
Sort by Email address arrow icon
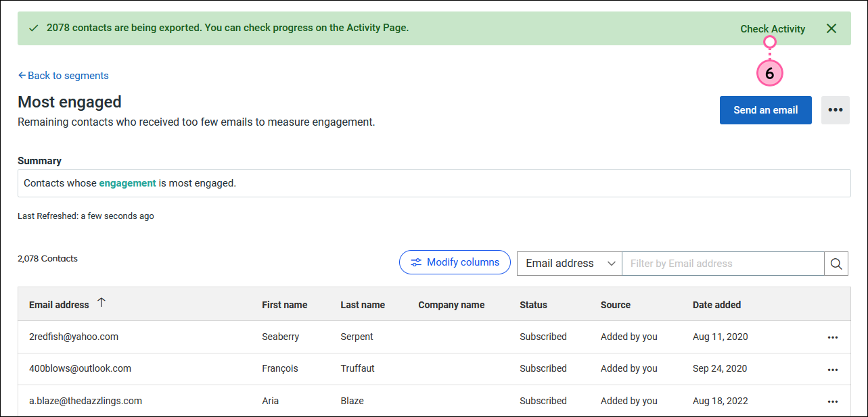[x=101, y=303]
